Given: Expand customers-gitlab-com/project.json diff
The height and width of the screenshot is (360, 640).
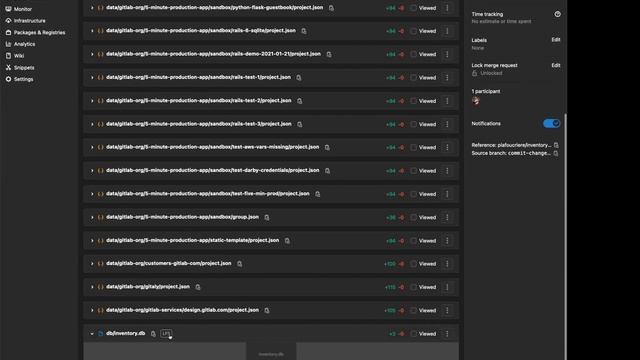Looking at the screenshot, I should [x=92, y=264].
